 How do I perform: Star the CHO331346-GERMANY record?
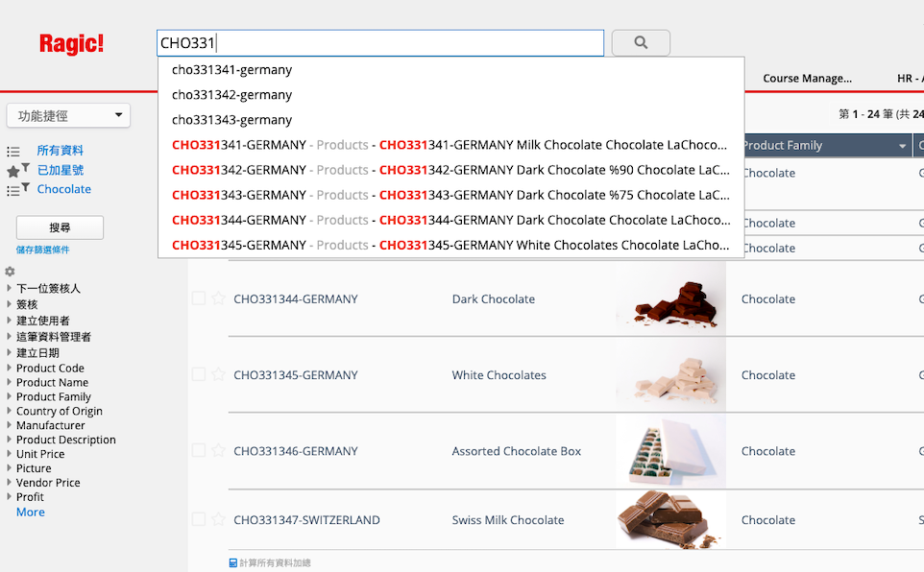coord(218,450)
